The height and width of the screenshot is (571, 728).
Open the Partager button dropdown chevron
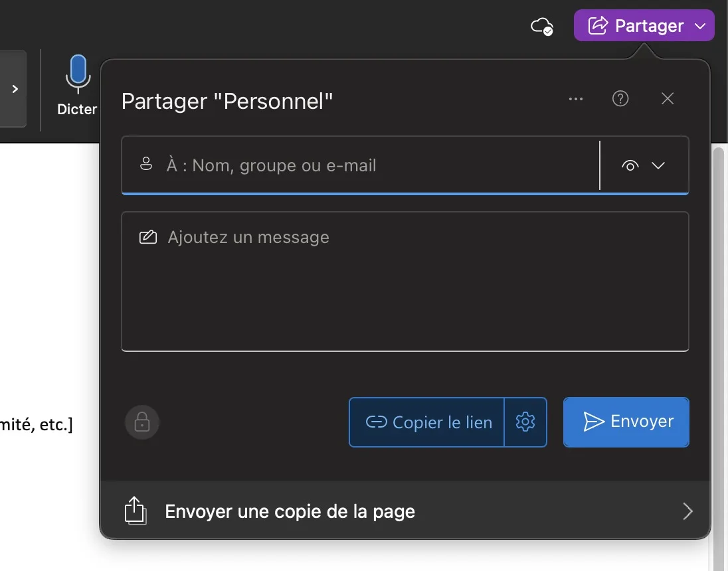point(699,26)
